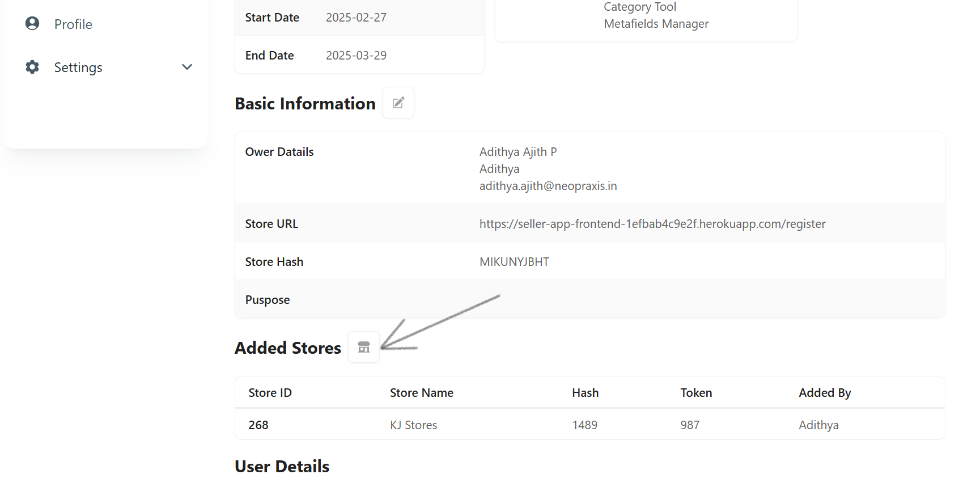Click the User Details heading

(x=282, y=467)
